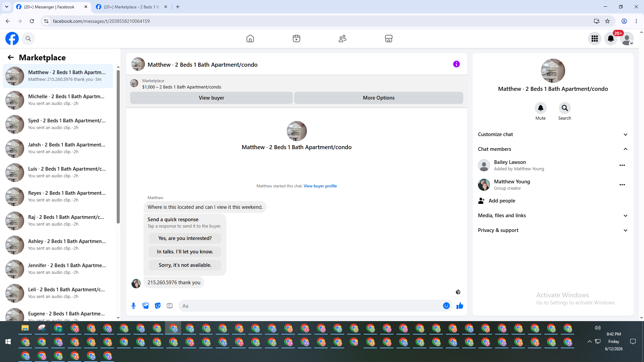Open the Marketplace storefront icon
Viewport: 644px width, 362px height.
389,39
